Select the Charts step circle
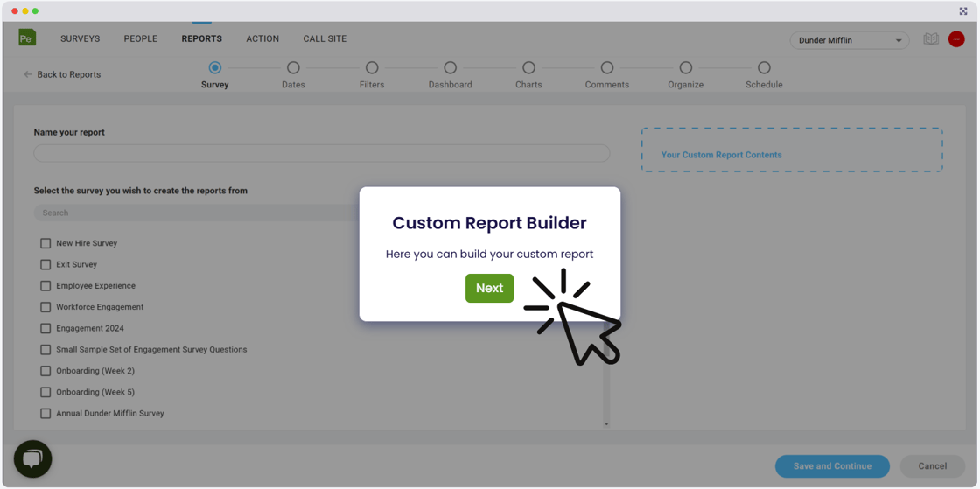Screen dimensions: 980x489 coord(528,67)
